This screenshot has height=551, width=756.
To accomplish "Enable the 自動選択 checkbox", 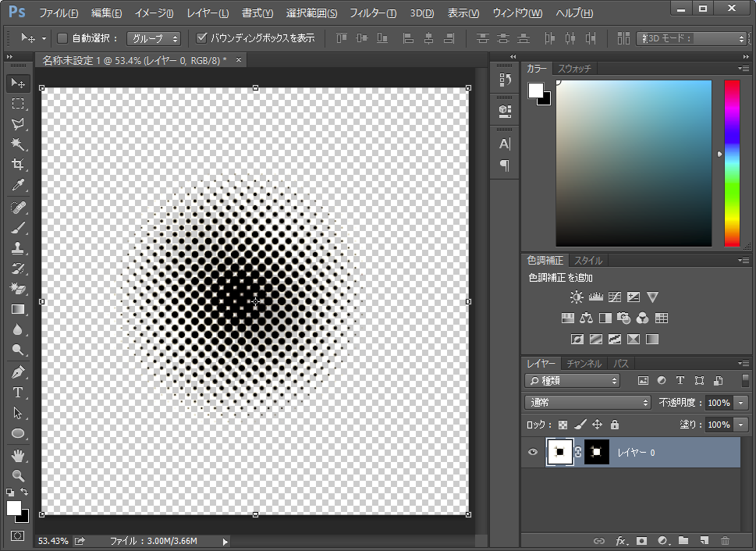I will pos(62,38).
